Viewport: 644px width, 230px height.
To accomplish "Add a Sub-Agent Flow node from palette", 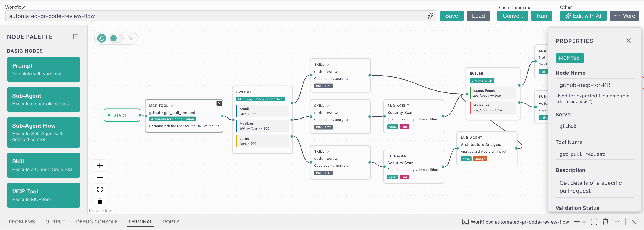I will pos(44,132).
